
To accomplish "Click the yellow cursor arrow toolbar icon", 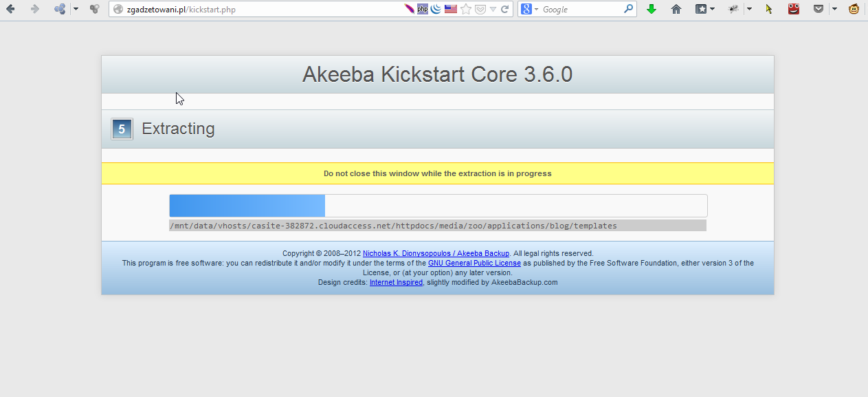I will (x=769, y=9).
